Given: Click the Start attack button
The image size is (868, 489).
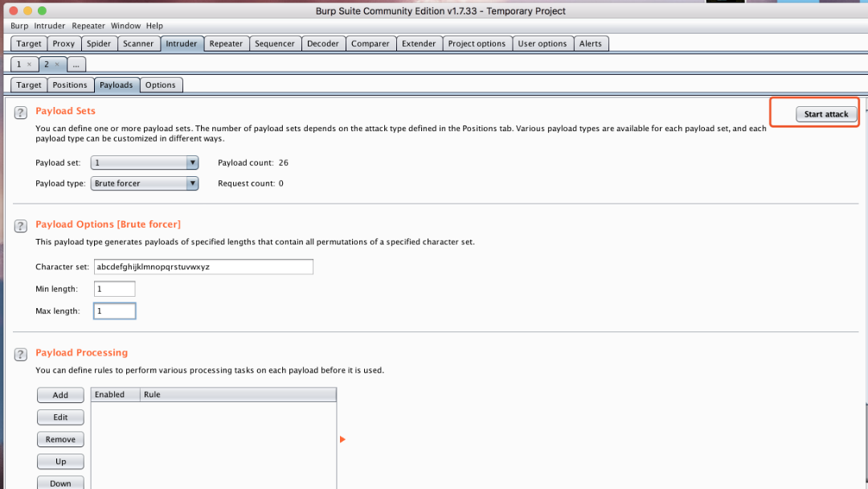Looking at the screenshot, I should 826,114.
